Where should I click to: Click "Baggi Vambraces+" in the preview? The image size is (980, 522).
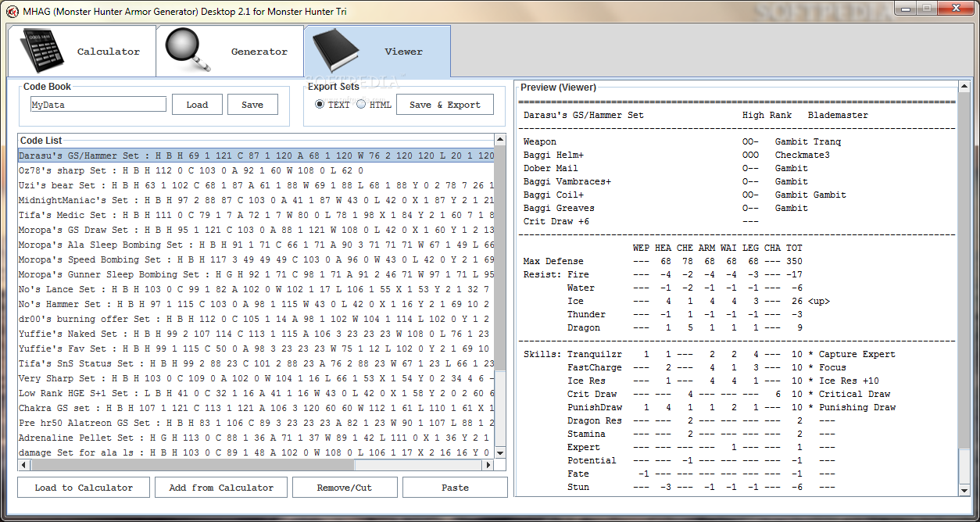coord(567,181)
